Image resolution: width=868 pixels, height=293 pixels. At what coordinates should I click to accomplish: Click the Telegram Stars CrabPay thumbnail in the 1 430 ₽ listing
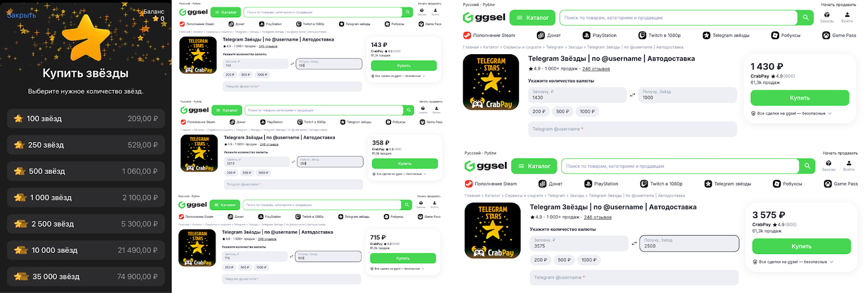click(x=492, y=82)
